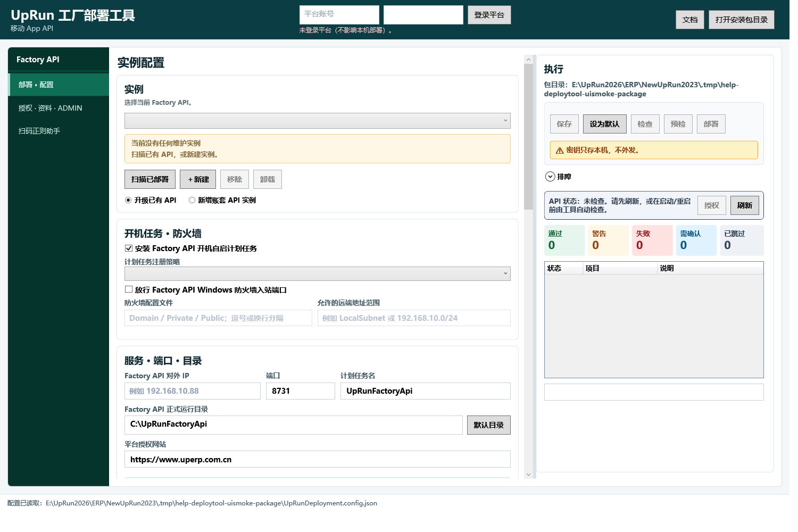The image size is (798, 532).
Task: Focus the 防火墙配置文件 input field
Action: pos(218,318)
